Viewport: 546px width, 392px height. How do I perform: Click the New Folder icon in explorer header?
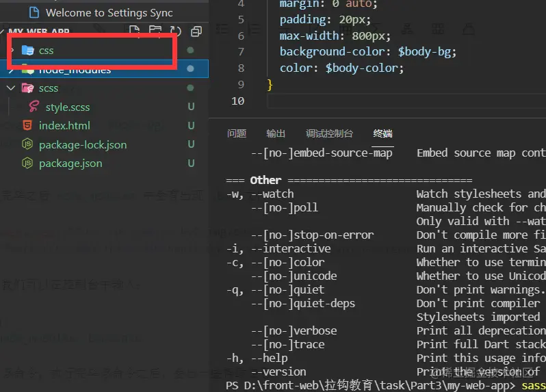coord(155,31)
